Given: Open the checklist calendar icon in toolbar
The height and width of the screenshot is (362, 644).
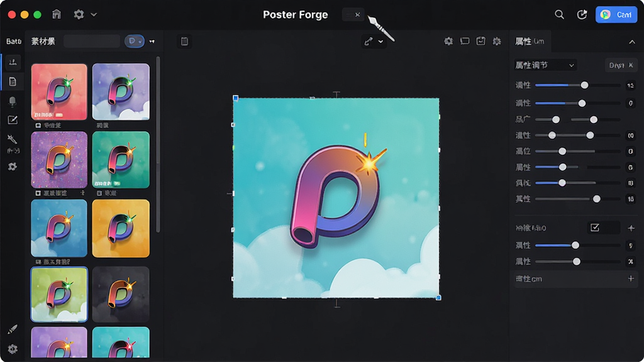Looking at the screenshot, I should [480, 41].
